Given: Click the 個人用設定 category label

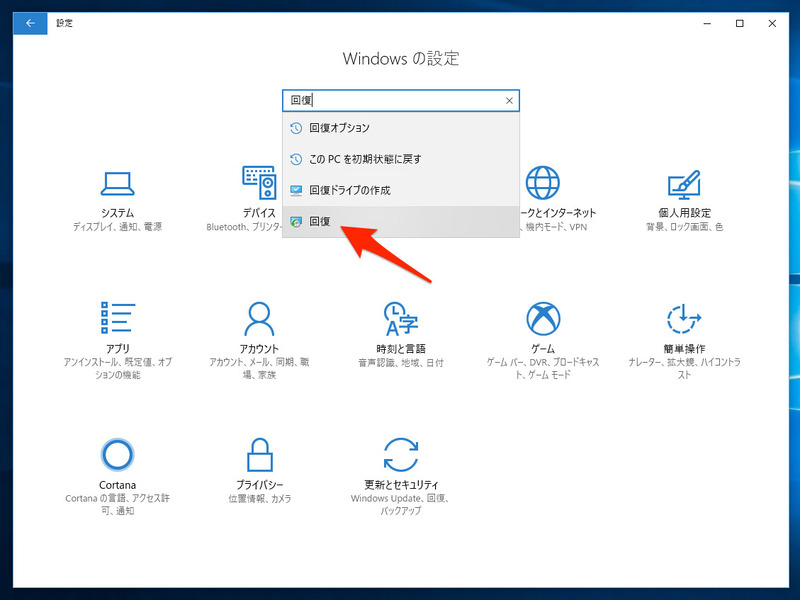Looking at the screenshot, I should [x=684, y=213].
